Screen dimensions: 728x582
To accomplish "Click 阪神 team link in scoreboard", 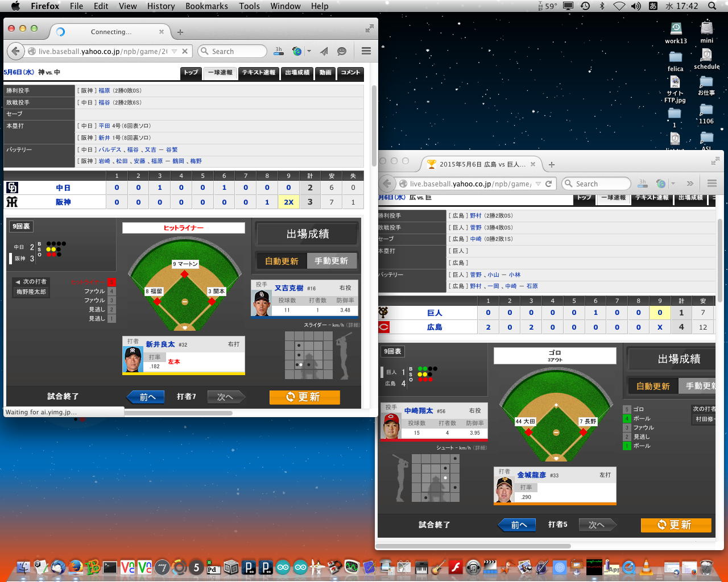I will (63, 202).
